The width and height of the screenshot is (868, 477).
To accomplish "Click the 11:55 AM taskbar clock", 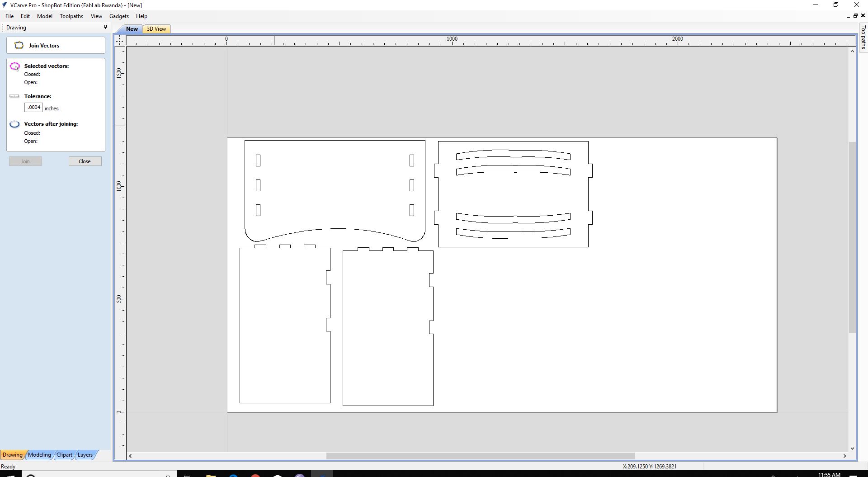I will 829,475.
